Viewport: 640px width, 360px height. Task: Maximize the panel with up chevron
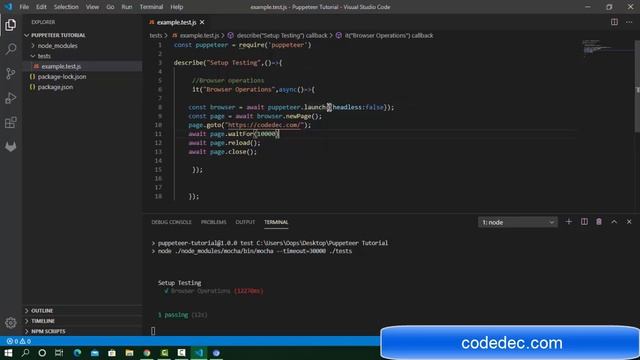[614, 222]
